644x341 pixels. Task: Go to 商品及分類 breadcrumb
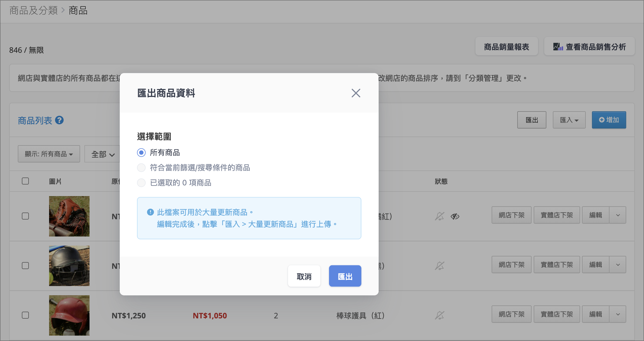point(33,11)
